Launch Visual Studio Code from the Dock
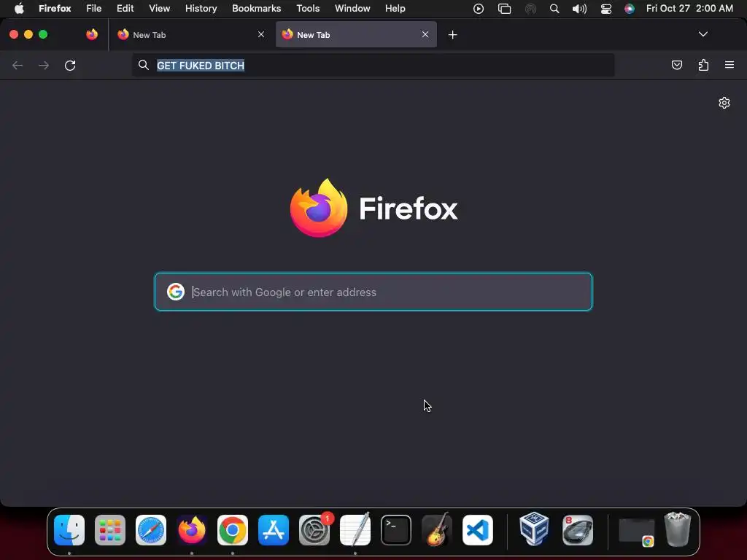Viewport: 747px width, 560px height. (x=478, y=530)
